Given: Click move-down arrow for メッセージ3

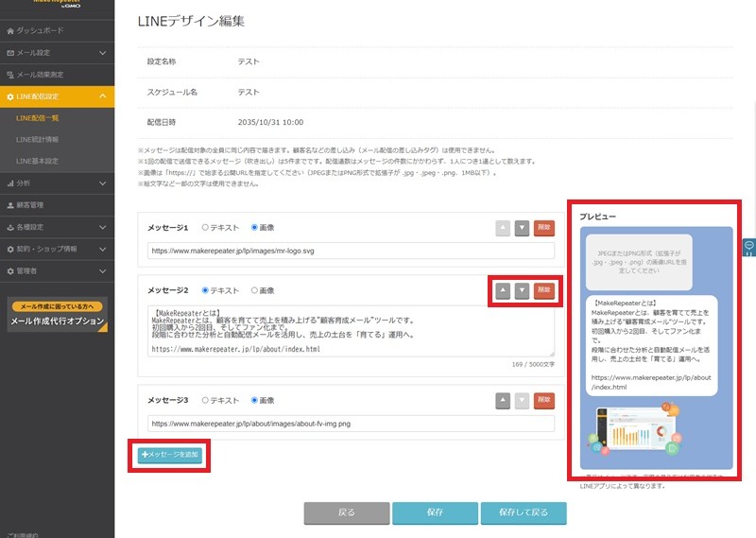Looking at the screenshot, I should (523, 401).
